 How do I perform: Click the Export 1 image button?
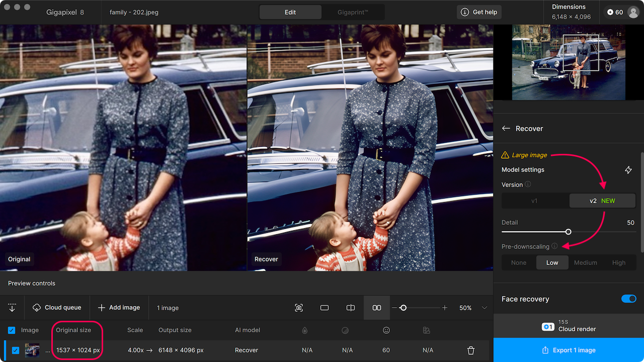pyautogui.click(x=569, y=350)
